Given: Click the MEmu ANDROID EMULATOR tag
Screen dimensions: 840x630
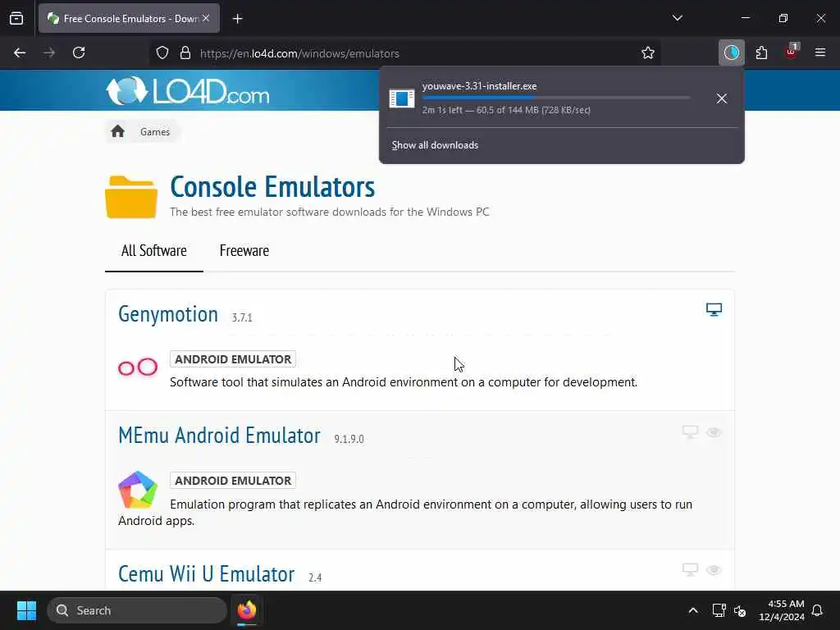Looking at the screenshot, I should click(x=233, y=481).
